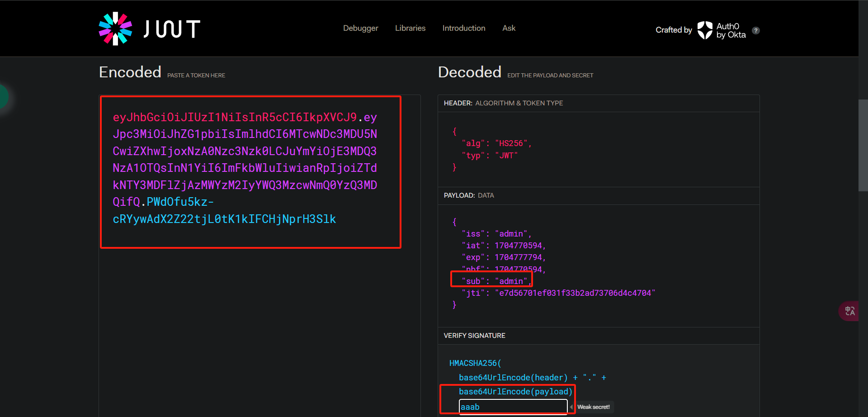Click the Weak secret! warning tooltip
This screenshot has width=868, height=417.
coord(593,407)
